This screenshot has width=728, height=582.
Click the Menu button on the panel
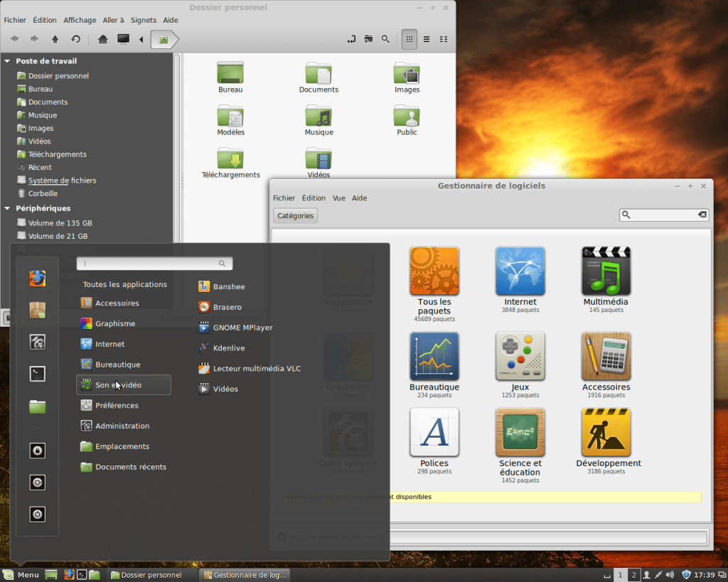coord(21,575)
